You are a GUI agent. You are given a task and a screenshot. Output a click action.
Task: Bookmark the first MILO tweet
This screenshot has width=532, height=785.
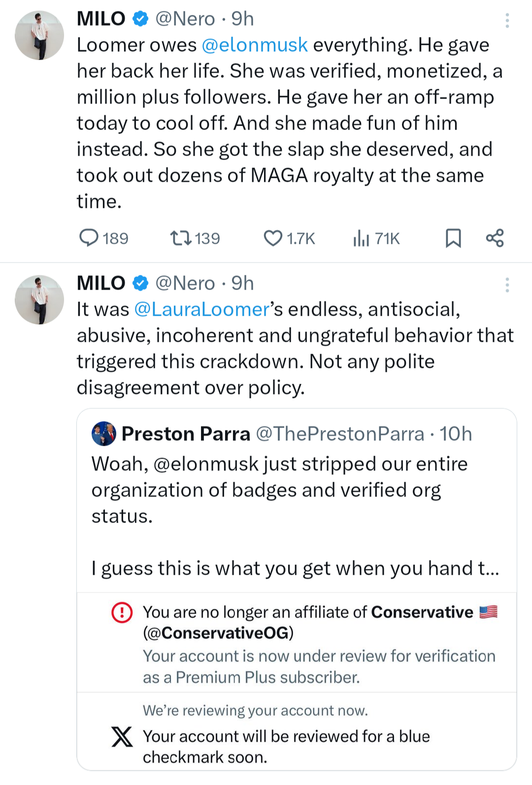pos(453,238)
